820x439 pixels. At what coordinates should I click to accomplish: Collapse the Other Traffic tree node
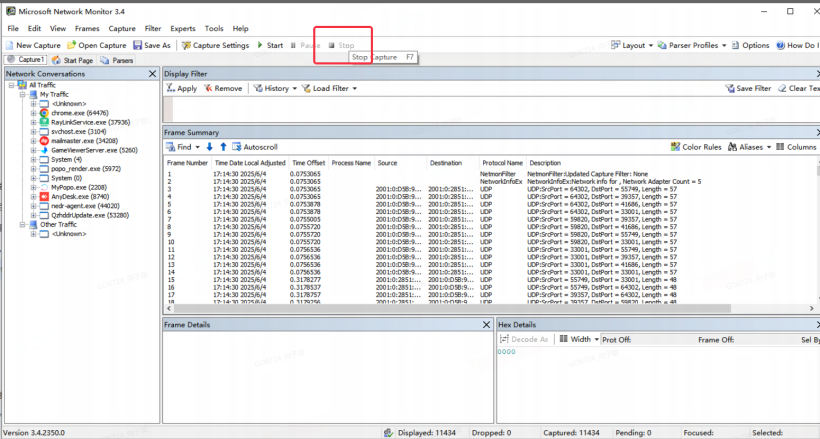coord(22,224)
